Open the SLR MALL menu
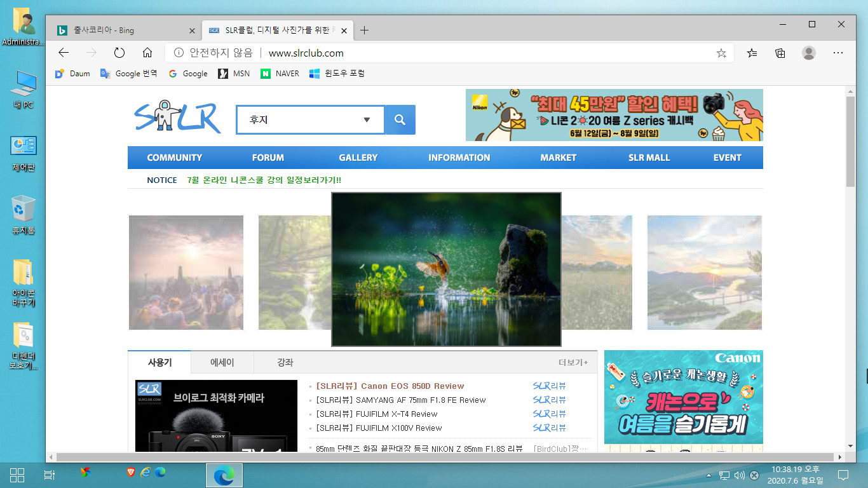868x488 pixels. click(x=649, y=158)
